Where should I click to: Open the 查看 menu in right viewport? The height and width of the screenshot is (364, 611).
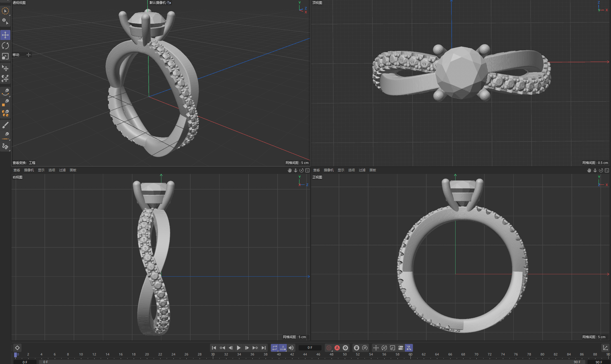coord(17,170)
